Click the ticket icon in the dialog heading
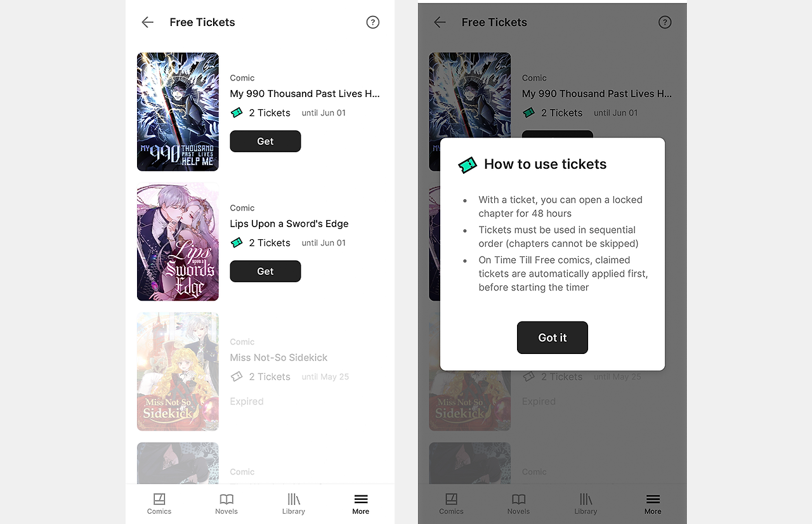This screenshot has width=812, height=524. (468, 165)
